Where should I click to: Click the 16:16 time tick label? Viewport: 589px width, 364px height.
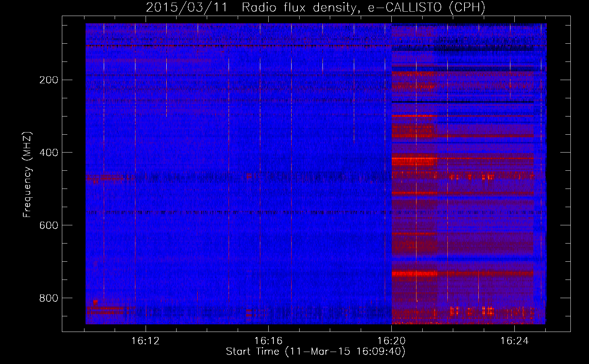[268, 341]
